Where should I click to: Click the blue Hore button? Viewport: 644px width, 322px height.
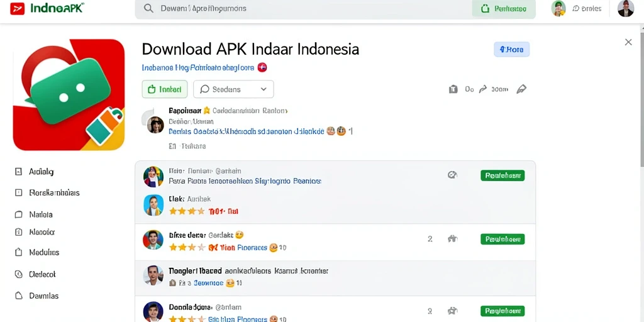pos(511,49)
